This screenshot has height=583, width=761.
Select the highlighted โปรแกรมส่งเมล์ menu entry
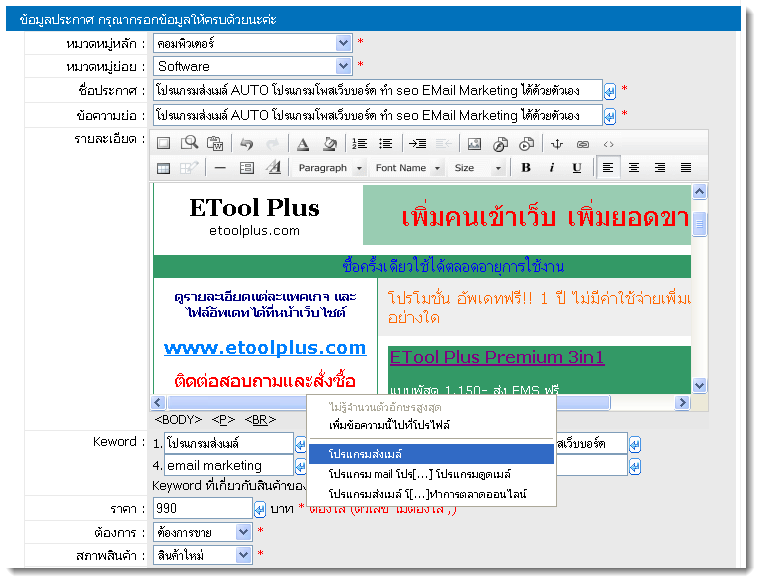coord(430,454)
